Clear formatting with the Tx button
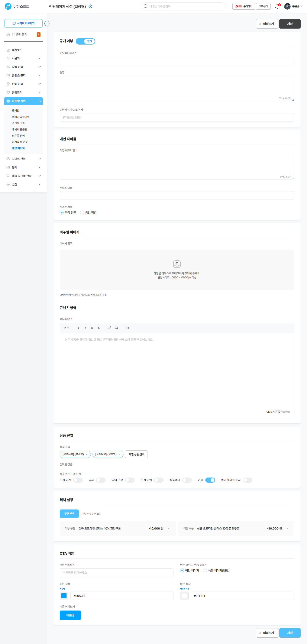Image resolution: width=307 pixels, height=644 pixels. click(127, 328)
